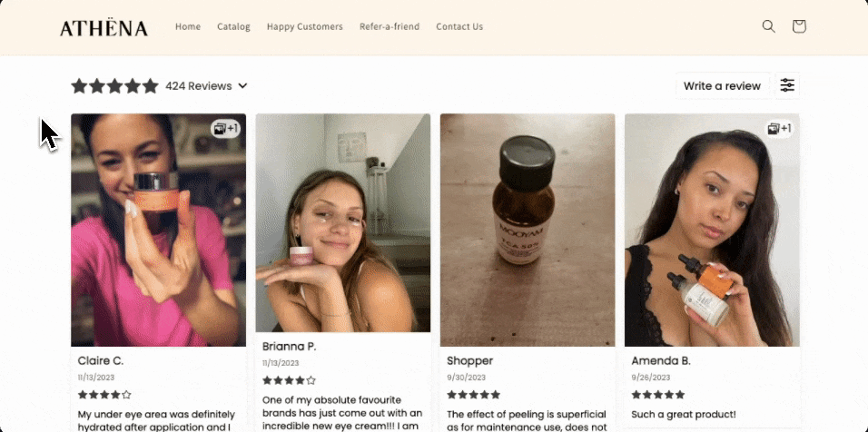Click the multi-photo icon on Amenda's review
The height and width of the screenshot is (432, 868).
pos(779,129)
